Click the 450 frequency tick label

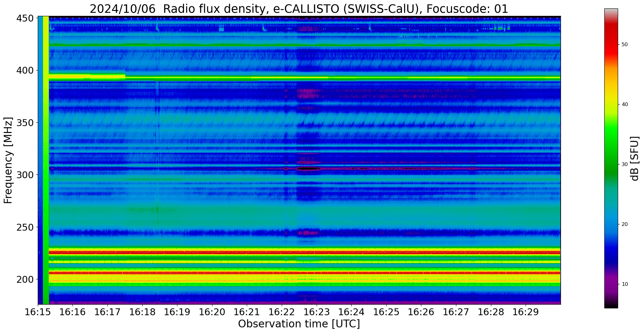25,19
